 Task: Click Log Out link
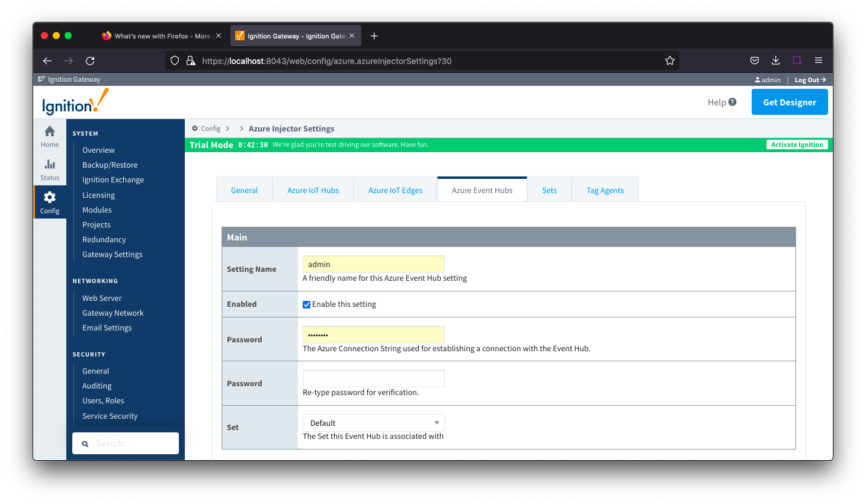click(x=810, y=80)
